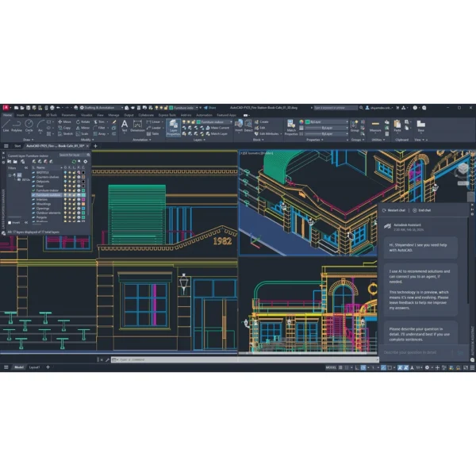Toggle visibility bulb of Mouldings layer
Image resolution: width=476 pixels, height=476 pixels.
click(x=65, y=204)
